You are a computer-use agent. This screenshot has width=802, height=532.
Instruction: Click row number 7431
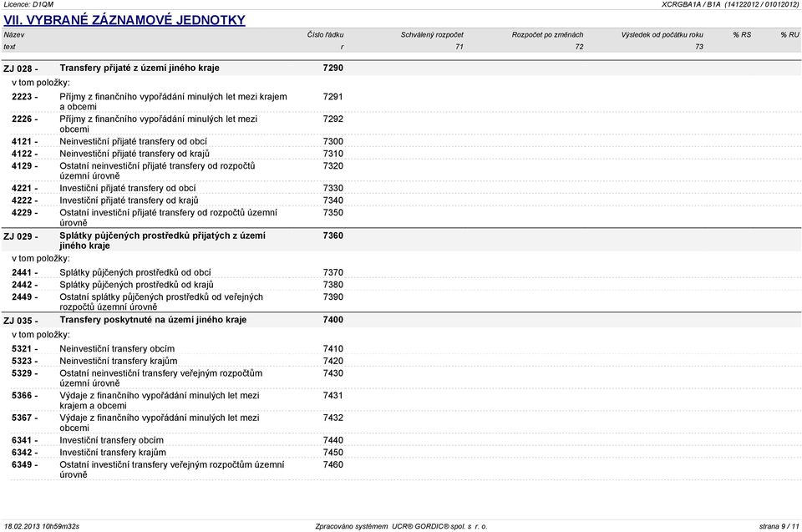coord(333,396)
